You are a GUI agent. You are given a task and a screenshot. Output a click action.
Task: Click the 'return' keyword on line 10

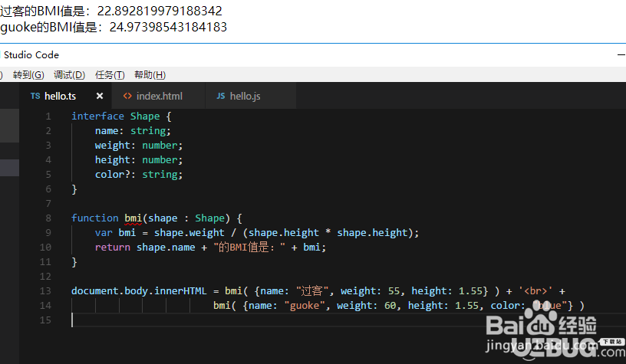(113, 248)
